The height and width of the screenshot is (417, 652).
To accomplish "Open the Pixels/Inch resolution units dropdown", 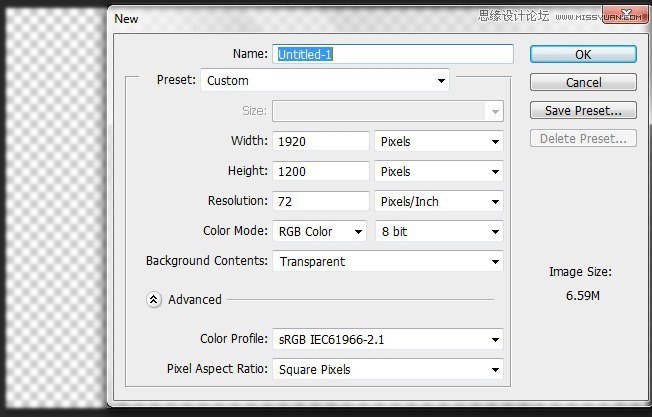I will 439,201.
